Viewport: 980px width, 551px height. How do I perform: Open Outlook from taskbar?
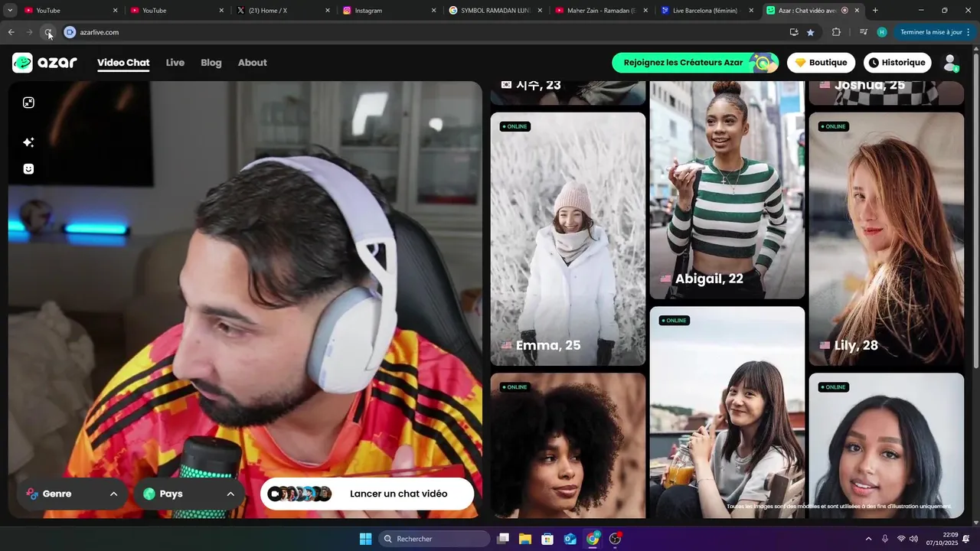pyautogui.click(x=570, y=539)
